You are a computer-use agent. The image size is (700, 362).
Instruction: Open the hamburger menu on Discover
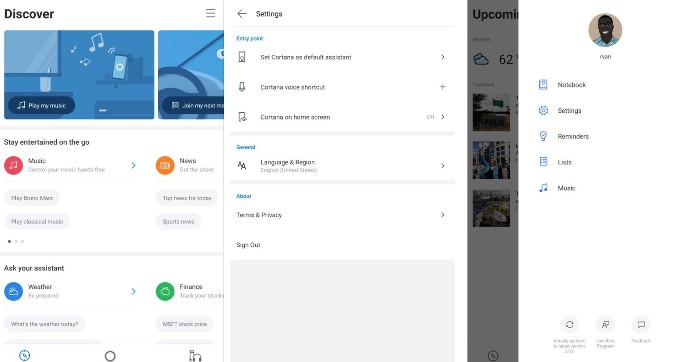click(210, 13)
